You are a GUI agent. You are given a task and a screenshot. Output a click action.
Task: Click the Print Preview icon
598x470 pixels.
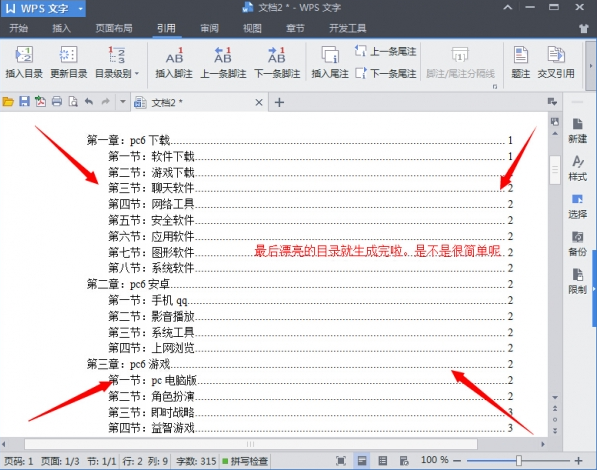(x=73, y=102)
